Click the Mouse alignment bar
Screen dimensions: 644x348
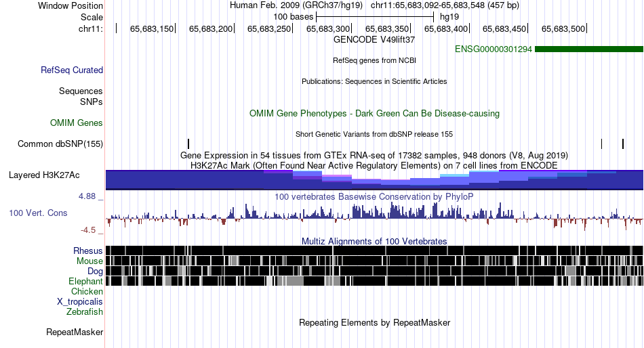point(374,261)
